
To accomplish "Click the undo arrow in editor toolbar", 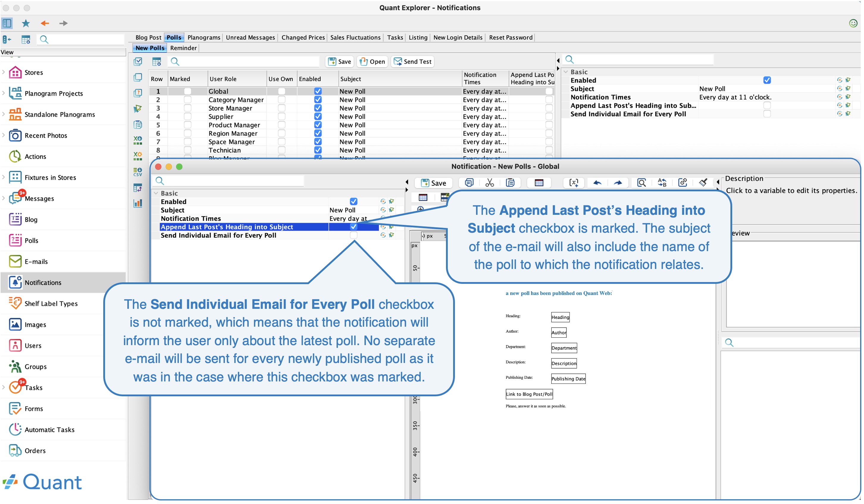I will pos(597,183).
